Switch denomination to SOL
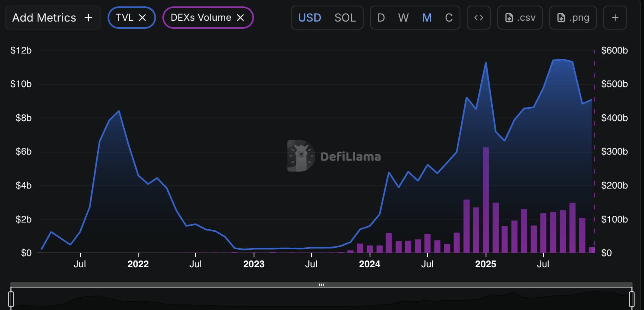This screenshot has height=310, width=644. pyautogui.click(x=345, y=18)
